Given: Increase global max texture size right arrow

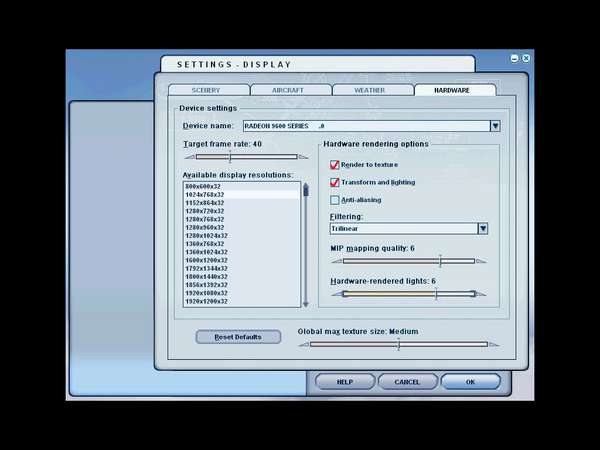Looking at the screenshot, I should click(494, 345).
